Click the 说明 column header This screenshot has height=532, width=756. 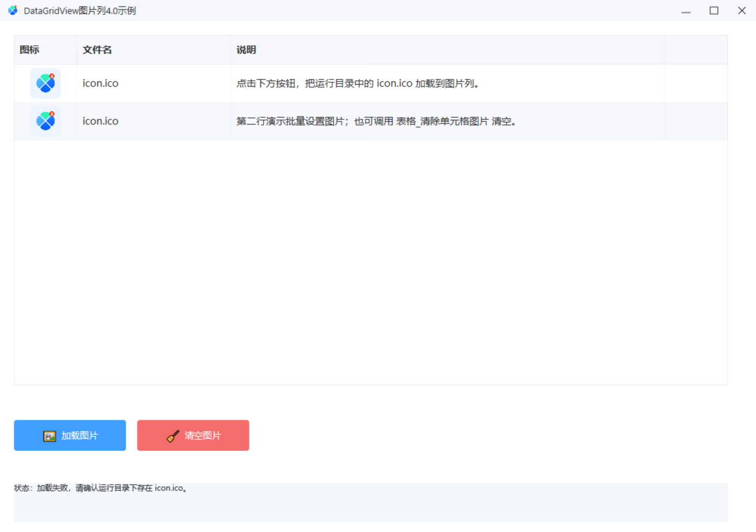448,50
